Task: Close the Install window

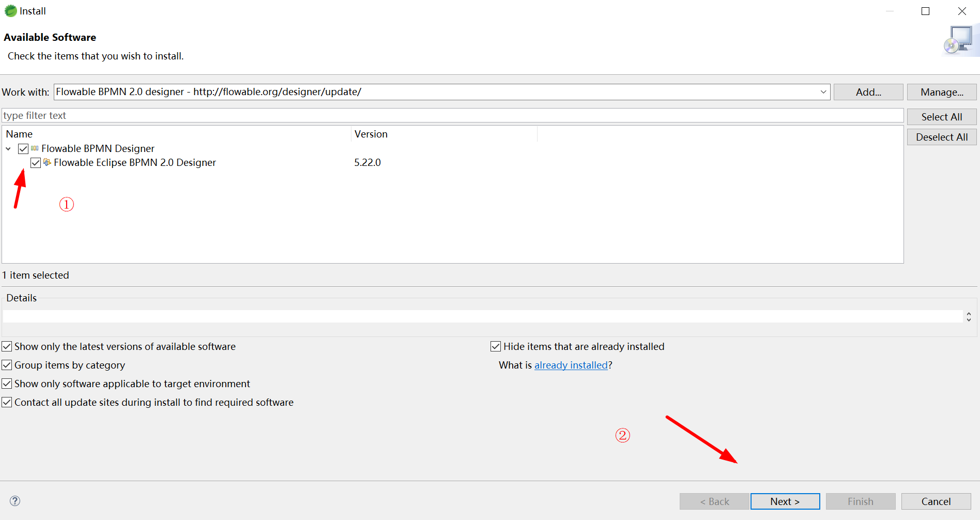Action: 962,11
